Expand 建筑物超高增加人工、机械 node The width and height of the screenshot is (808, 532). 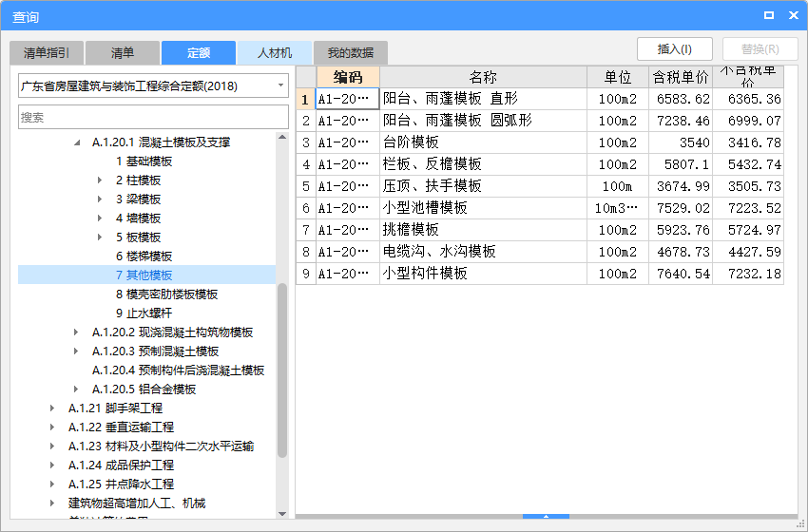point(52,503)
